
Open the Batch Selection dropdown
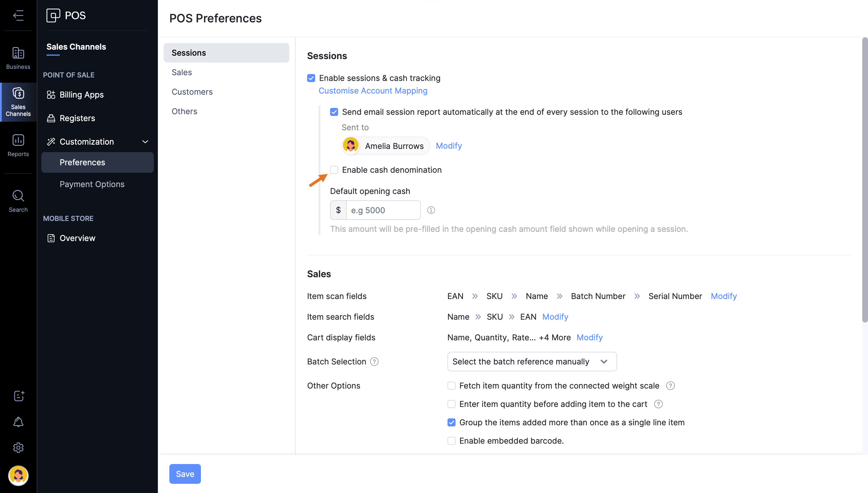coord(532,362)
